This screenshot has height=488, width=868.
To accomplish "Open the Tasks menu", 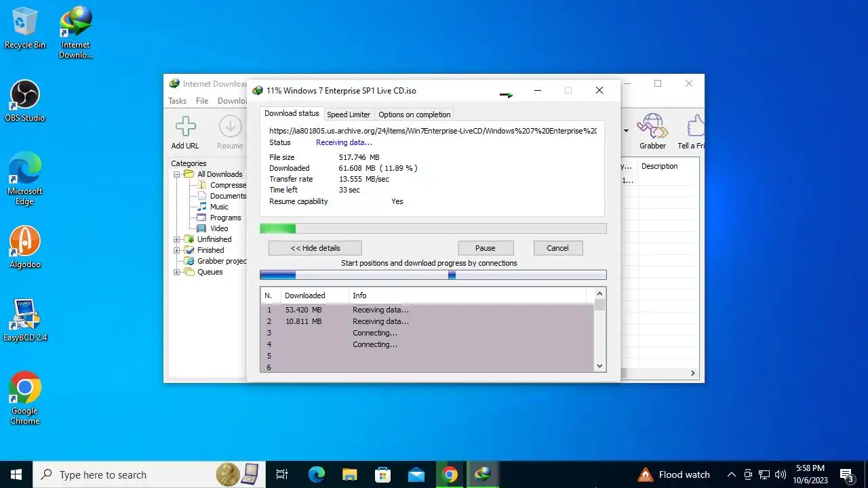I will click(178, 101).
